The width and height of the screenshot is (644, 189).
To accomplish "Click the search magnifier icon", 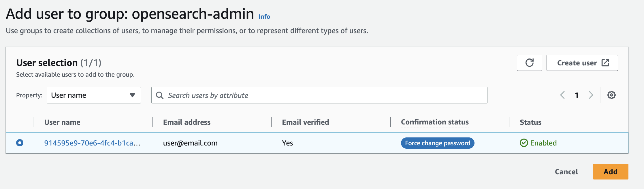I will coord(159,95).
